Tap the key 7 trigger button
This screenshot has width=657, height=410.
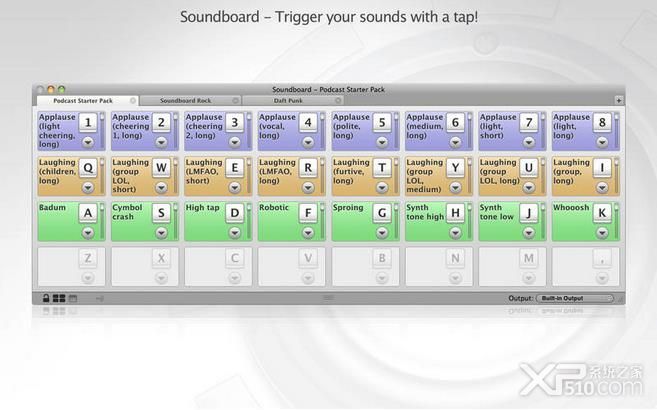coord(529,123)
